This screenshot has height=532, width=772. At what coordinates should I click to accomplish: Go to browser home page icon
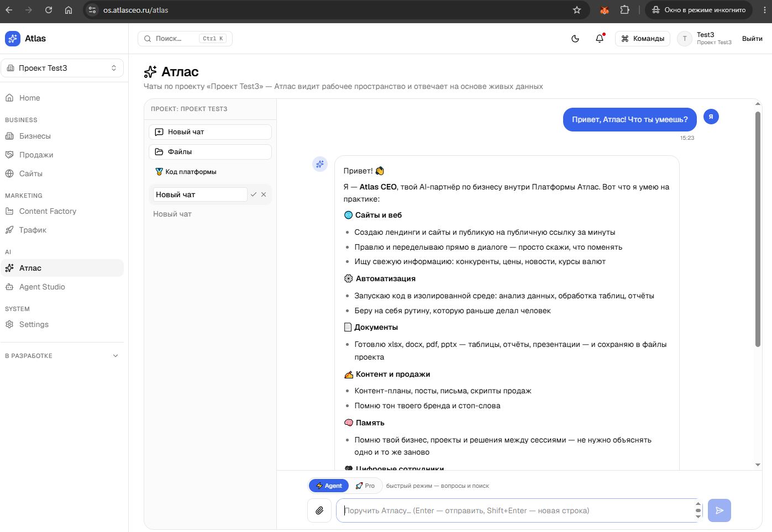pos(69,10)
